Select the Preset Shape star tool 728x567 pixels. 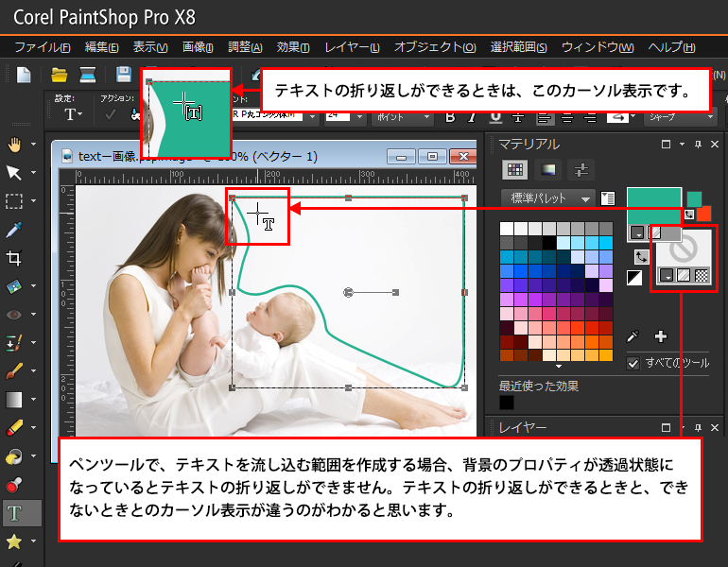(x=14, y=541)
